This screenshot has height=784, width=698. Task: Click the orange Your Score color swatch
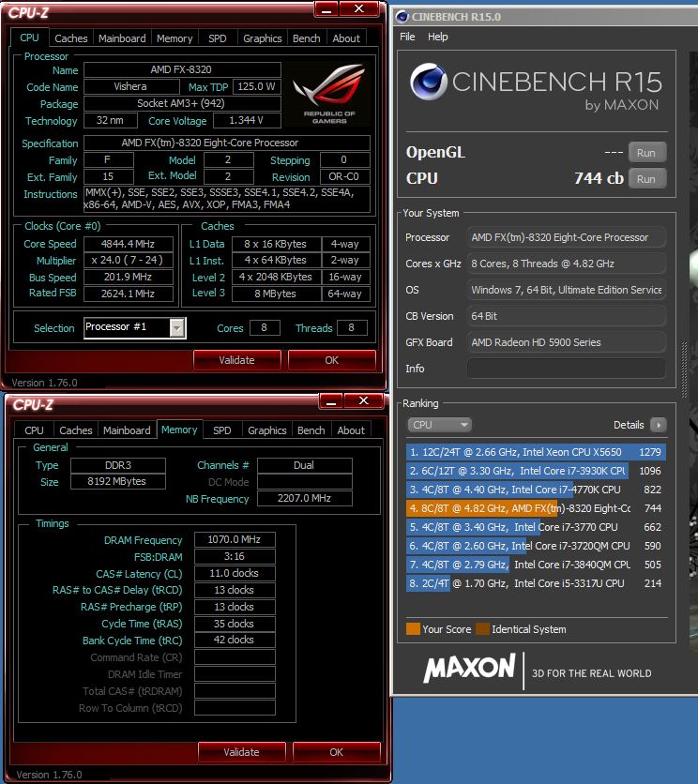click(414, 629)
